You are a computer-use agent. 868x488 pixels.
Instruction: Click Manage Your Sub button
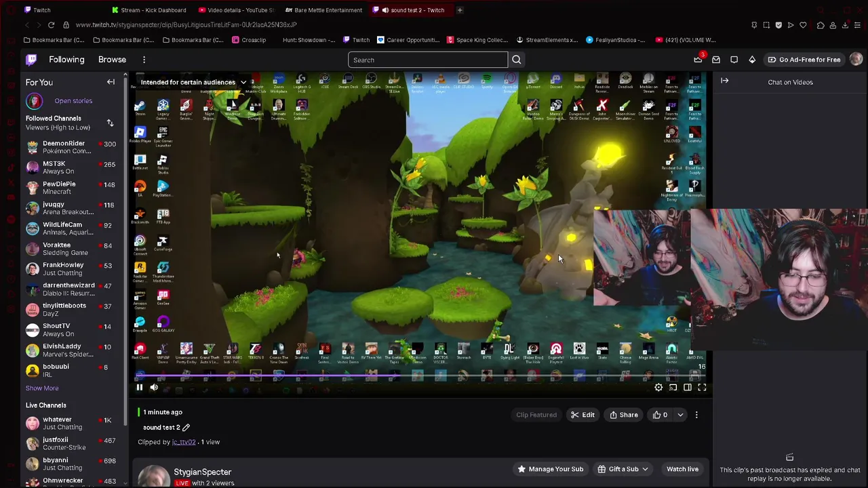pyautogui.click(x=550, y=469)
